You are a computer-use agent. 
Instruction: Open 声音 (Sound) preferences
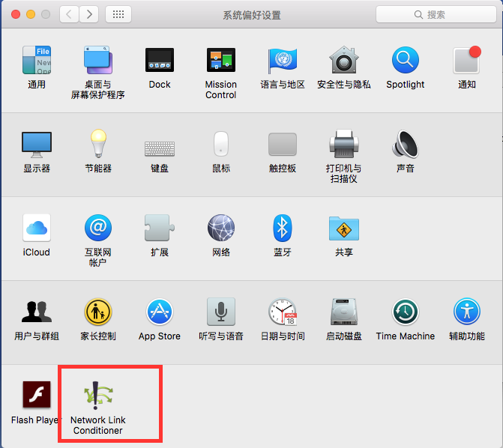pyautogui.click(x=406, y=144)
